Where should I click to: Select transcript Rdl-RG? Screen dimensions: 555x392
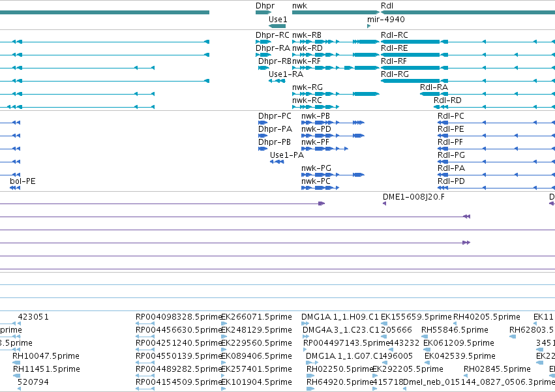tap(395, 74)
